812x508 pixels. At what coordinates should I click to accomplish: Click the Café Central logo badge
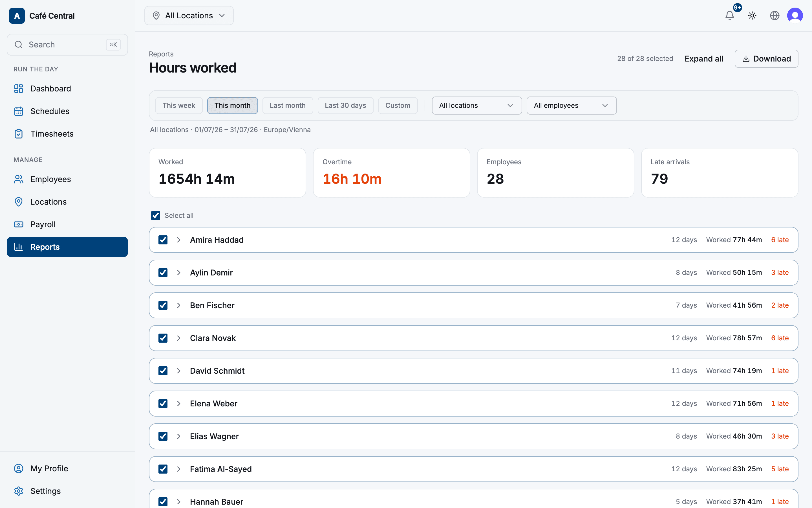pyautogui.click(x=17, y=16)
